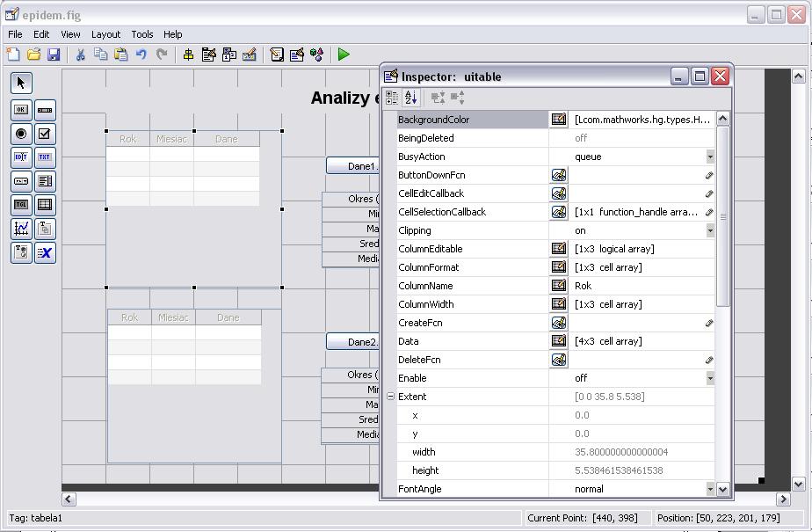
Task: Pick the Radio Button component tool
Action: point(21,134)
